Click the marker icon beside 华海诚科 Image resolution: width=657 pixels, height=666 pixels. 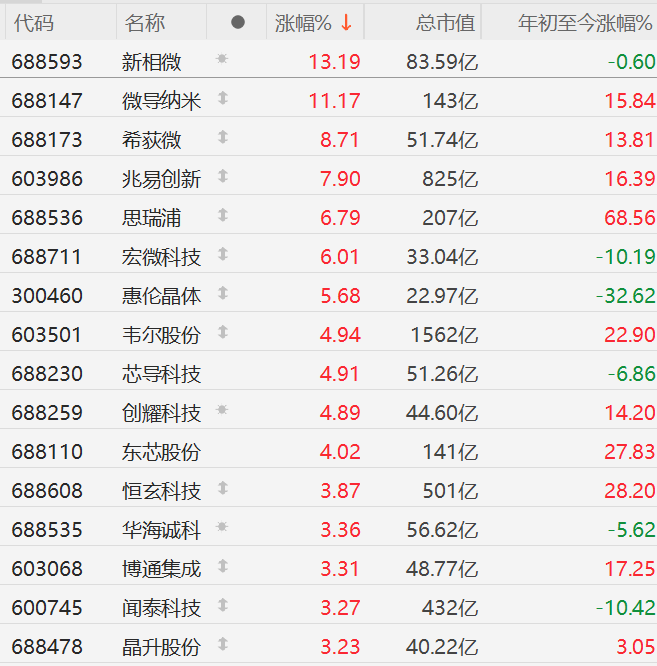point(222,527)
